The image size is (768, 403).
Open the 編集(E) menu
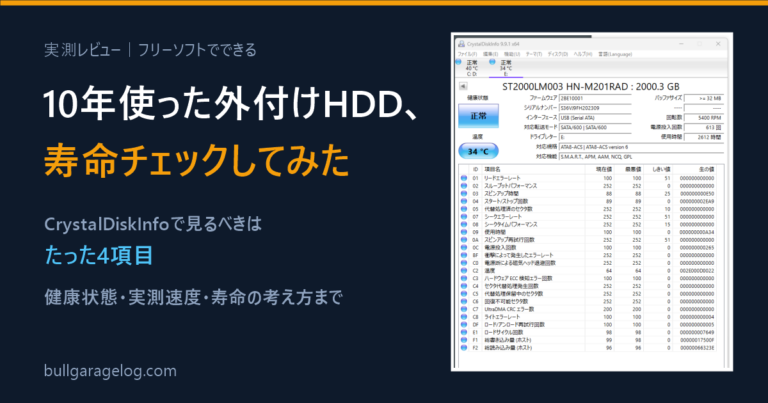click(x=490, y=54)
